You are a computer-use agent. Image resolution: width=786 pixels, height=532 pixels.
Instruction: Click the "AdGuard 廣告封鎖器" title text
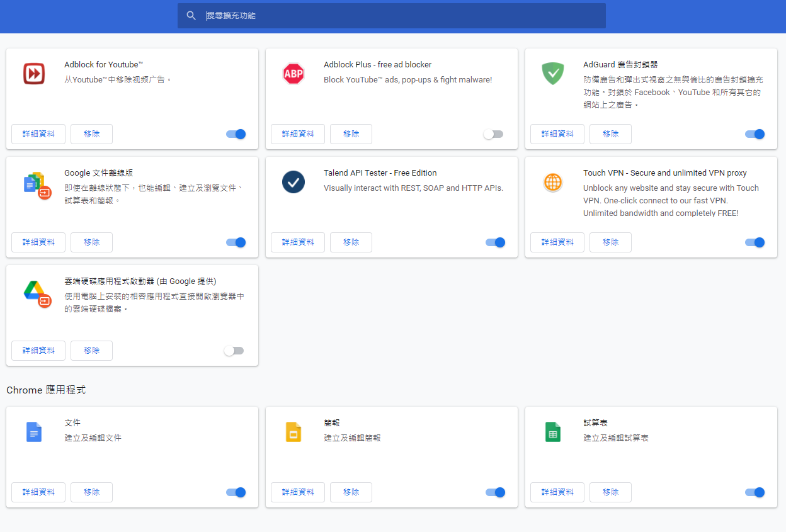[620, 65]
